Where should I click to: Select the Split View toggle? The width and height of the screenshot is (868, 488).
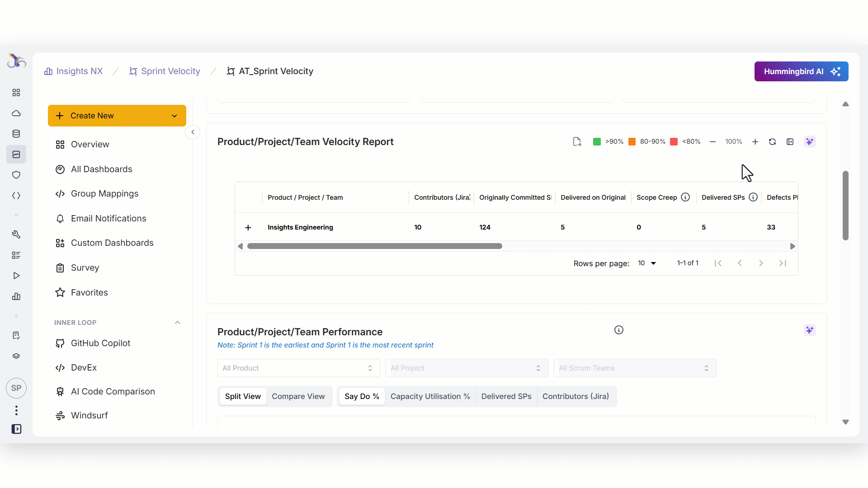243,396
